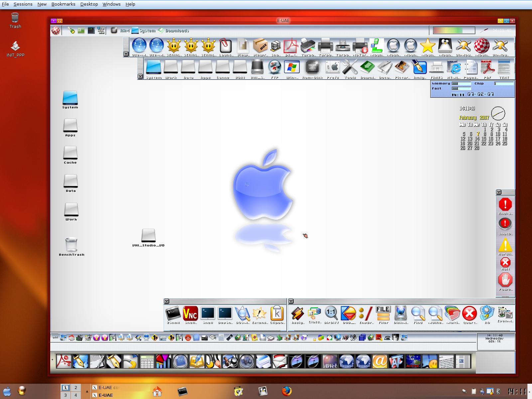Screen dimensions: 532x399
Task: Open the Find magnifier icon
Action: tap(418, 314)
